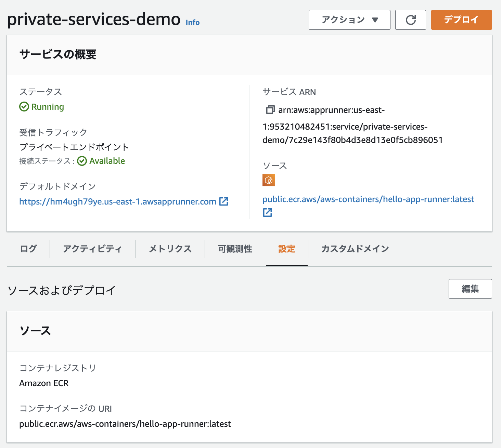The height and width of the screenshot is (448, 501).
Task: Click the Available connection status check icon
Action: point(82,161)
